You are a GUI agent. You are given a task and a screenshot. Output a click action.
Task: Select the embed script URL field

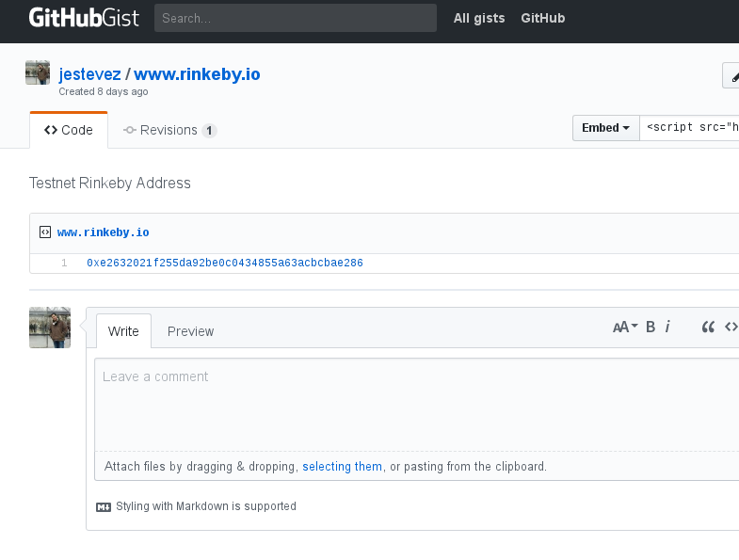(x=689, y=128)
